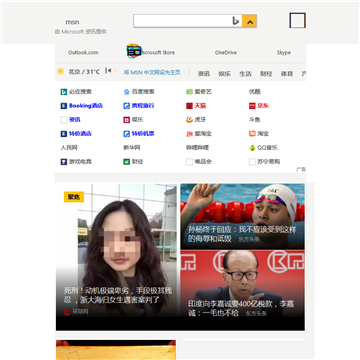Screen dimensions: 360x360
Task: Open the 必应搜索 Bing icon
Action: (x=64, y=92)
